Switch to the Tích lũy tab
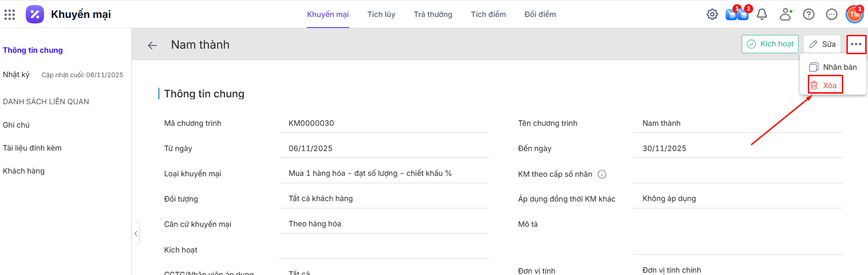Viewport: 868px width, 275px height. pyautogui.click(x=381, y=15)
